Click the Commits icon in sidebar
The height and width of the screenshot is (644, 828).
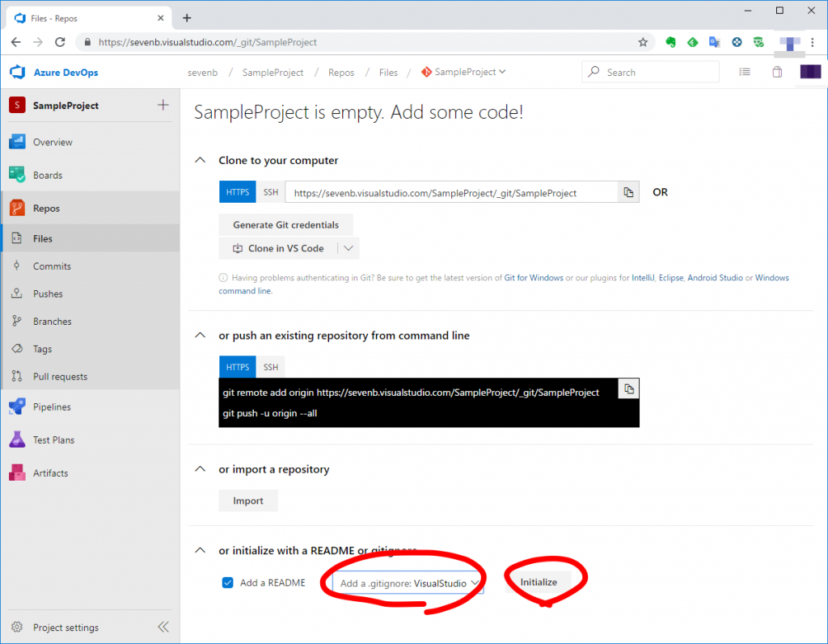coord(17,266)
